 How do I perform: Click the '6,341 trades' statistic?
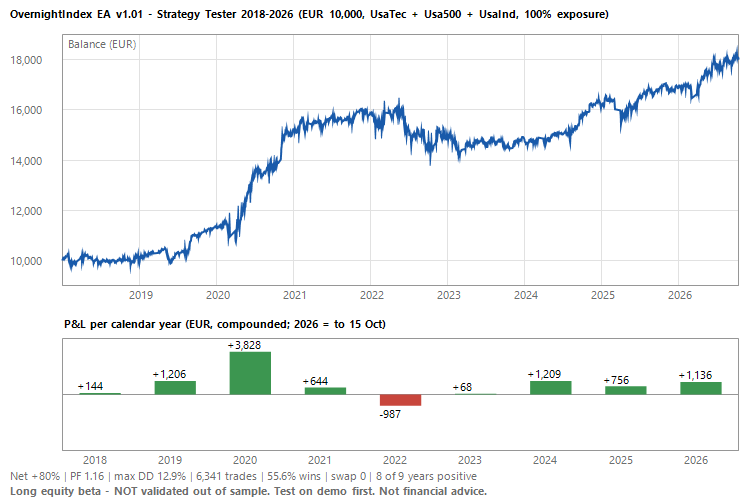[226, 477]
